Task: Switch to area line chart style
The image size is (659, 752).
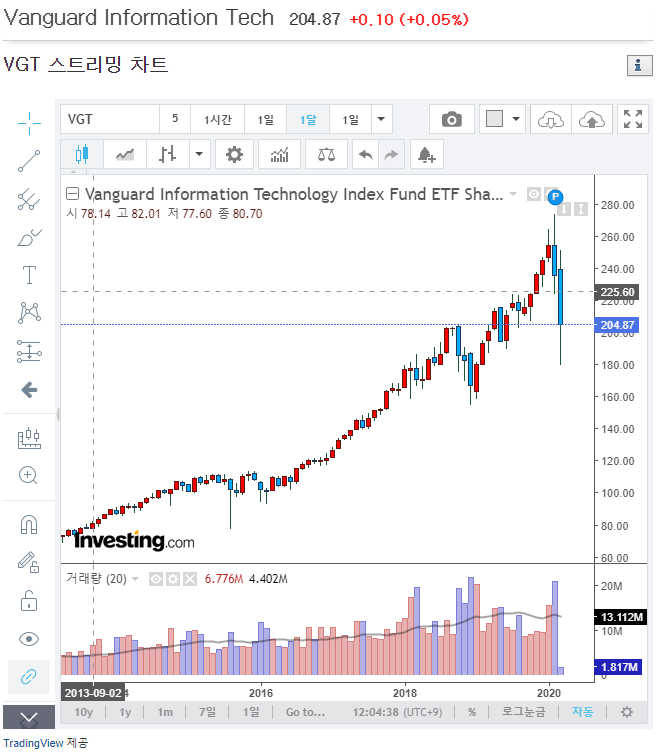Action: point(125,154)
